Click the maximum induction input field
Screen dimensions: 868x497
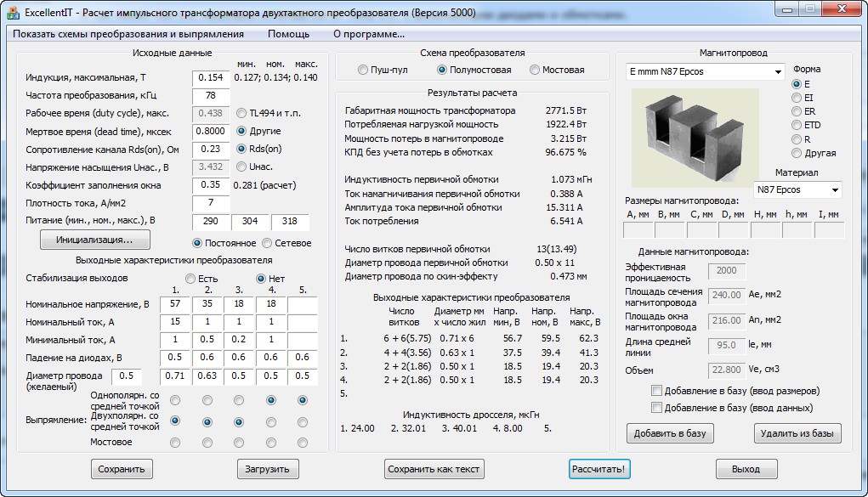point(211,78)
